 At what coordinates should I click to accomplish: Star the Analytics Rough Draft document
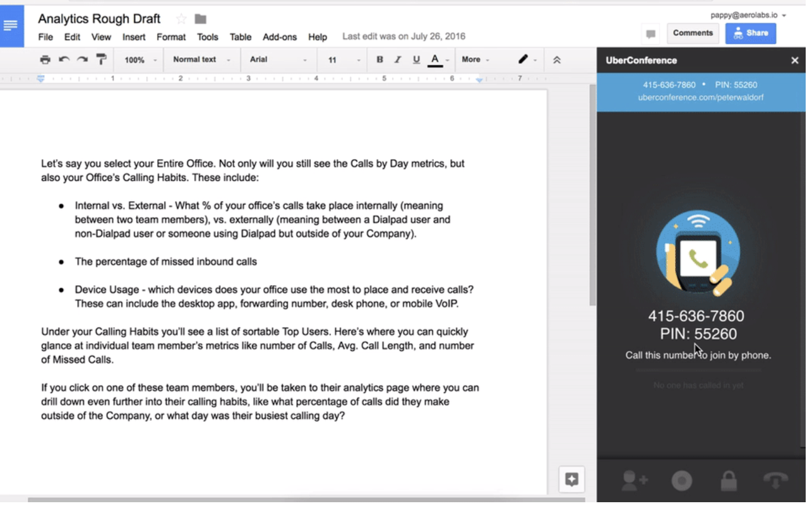pyautogui.click(x=181, y=19)
